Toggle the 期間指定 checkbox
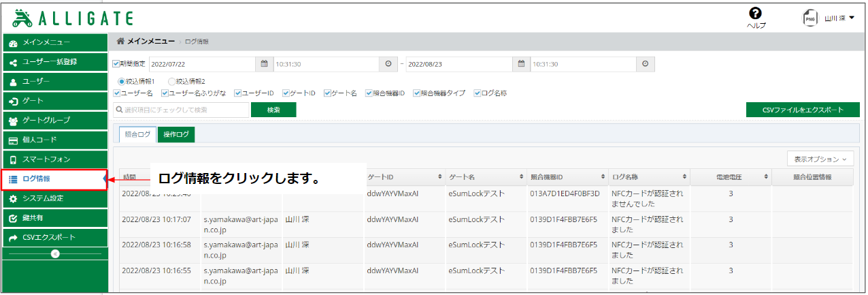Image resolution: width=868 pixels, height=295 pixels. point(116,64)
